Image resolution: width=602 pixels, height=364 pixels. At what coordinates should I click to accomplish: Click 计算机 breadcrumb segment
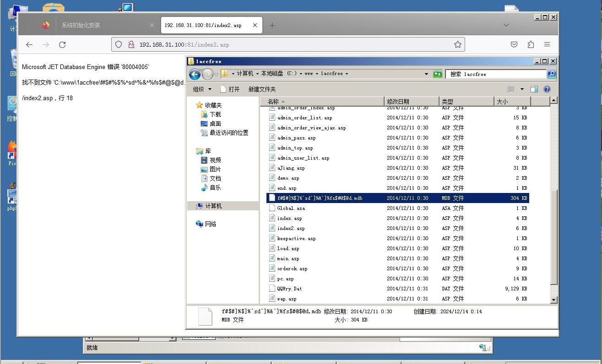(245, 74)
